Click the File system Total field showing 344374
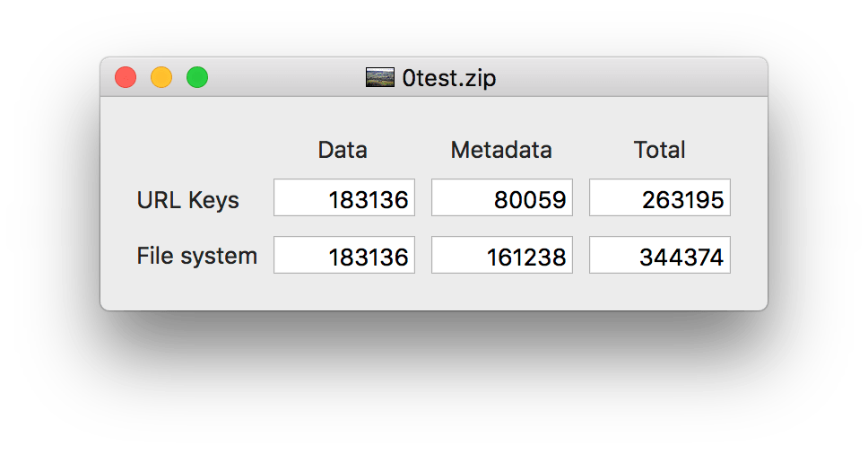The height and width of the screenshot is (454, 868). click(x=660, y=256)
